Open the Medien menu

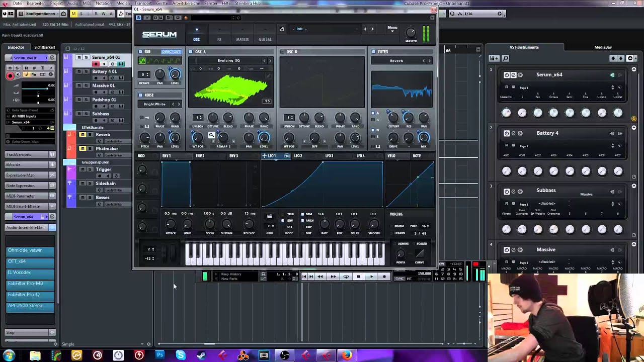(123, 3)
